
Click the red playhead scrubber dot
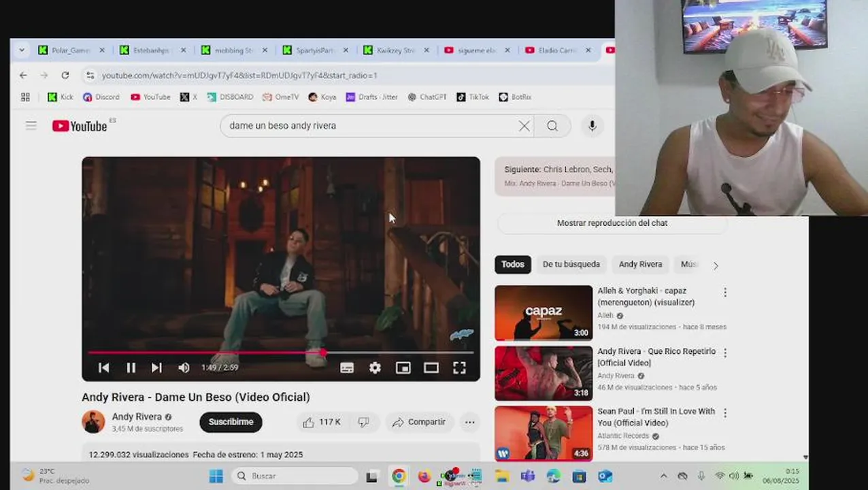point(323,353)
